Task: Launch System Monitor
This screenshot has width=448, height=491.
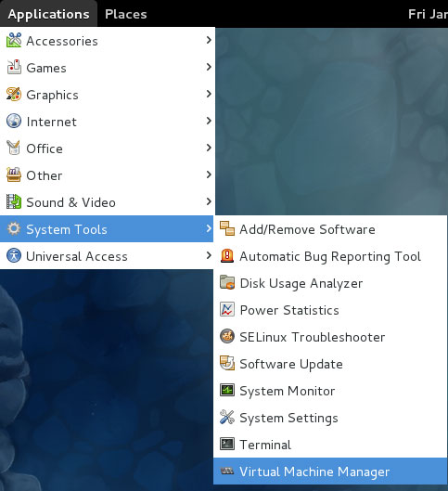Action: pyautogui.click(x=330, y=391)
